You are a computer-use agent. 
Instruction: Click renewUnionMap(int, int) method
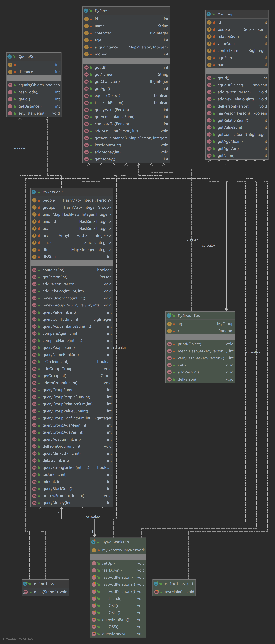pos(72,298)
